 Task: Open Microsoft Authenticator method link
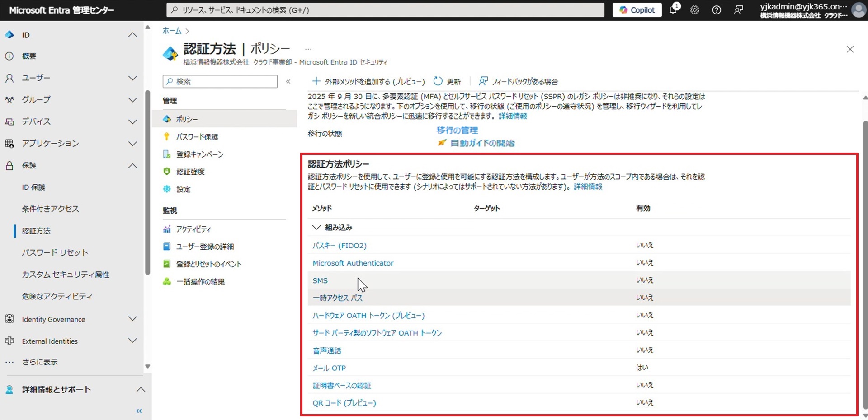click(353, 263)
